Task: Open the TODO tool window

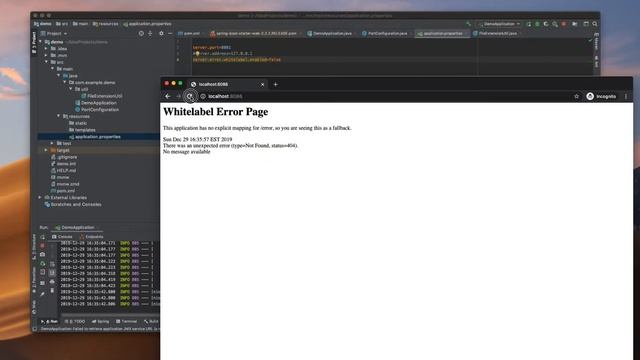Action: coord(75,322)
